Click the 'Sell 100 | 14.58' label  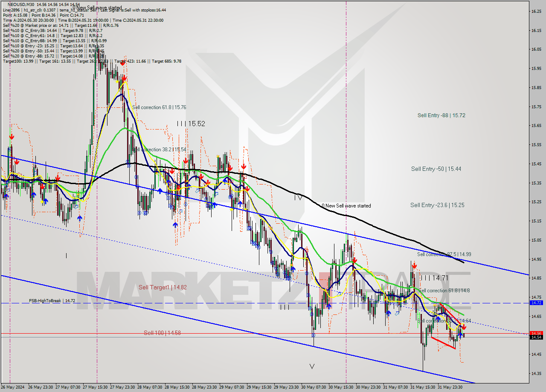point(162,333)
